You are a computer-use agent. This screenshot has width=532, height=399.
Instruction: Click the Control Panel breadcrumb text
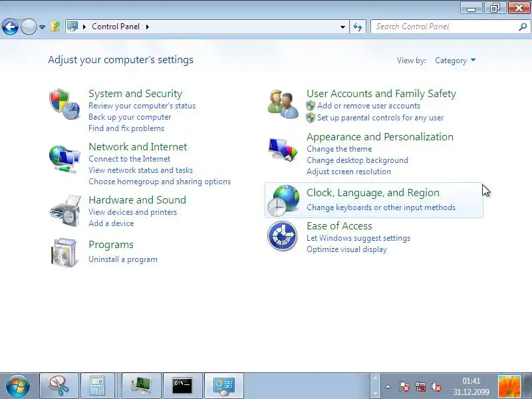coord(116,27)
